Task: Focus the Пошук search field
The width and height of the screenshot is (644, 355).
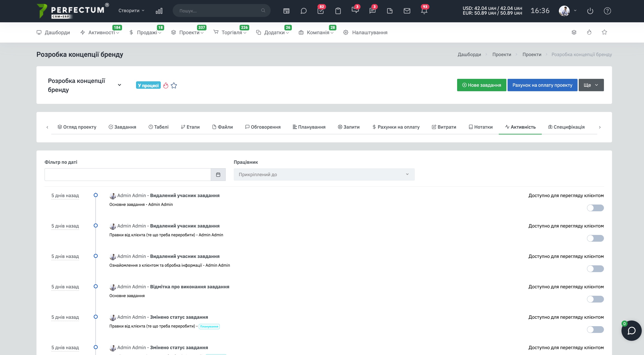Action: 222,11
